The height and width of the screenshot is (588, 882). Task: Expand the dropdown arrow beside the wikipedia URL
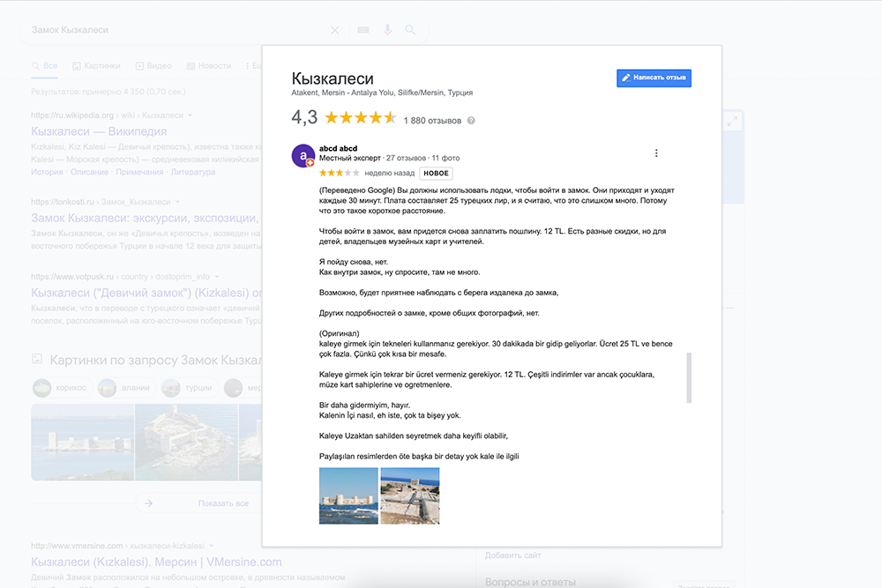(191, 115)
